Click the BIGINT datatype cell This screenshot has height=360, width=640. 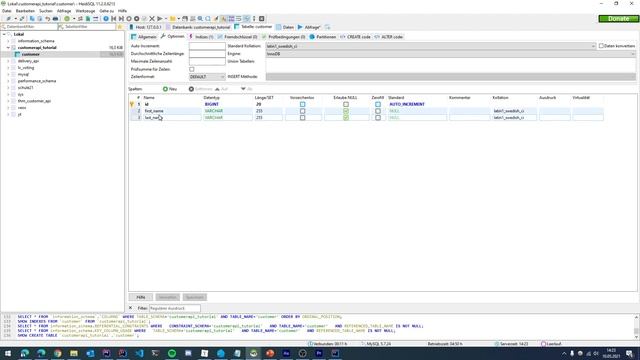227,104
